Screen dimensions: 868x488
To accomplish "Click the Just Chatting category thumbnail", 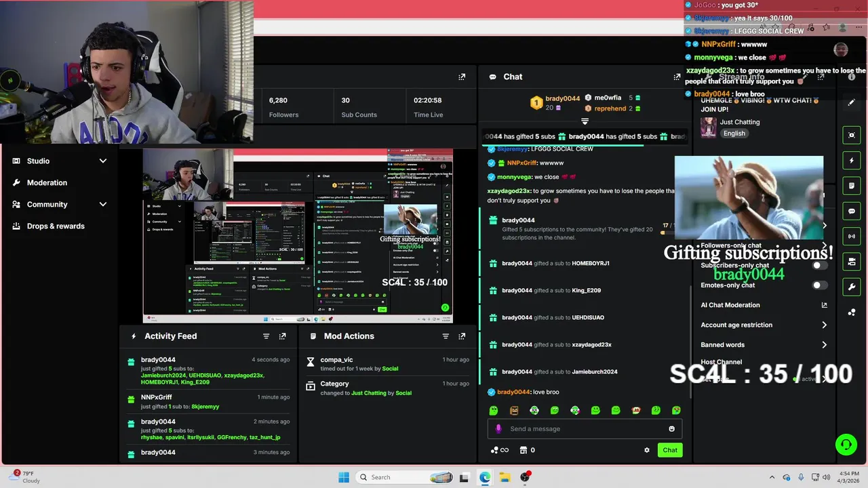I will [708, 128].
